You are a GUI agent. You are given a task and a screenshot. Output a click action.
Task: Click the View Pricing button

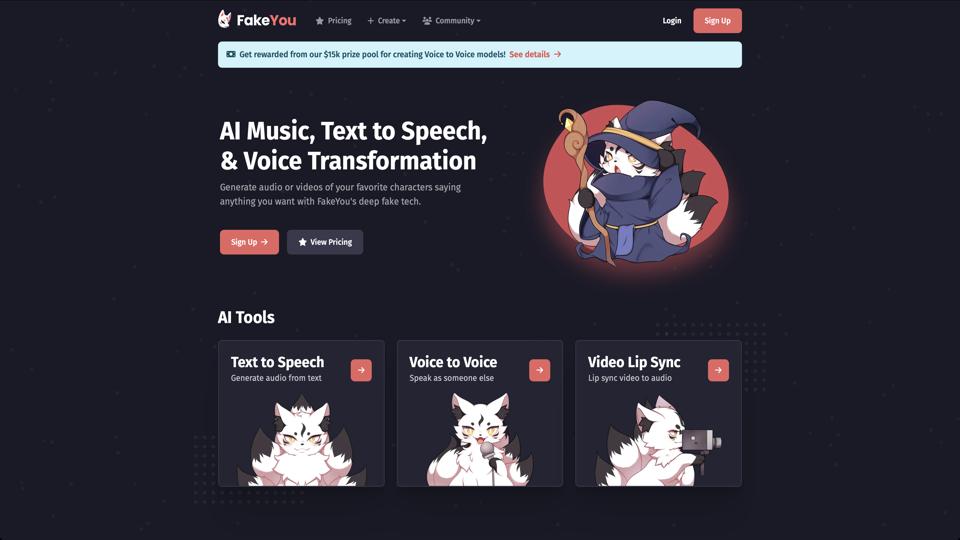(x=325, y=242)
